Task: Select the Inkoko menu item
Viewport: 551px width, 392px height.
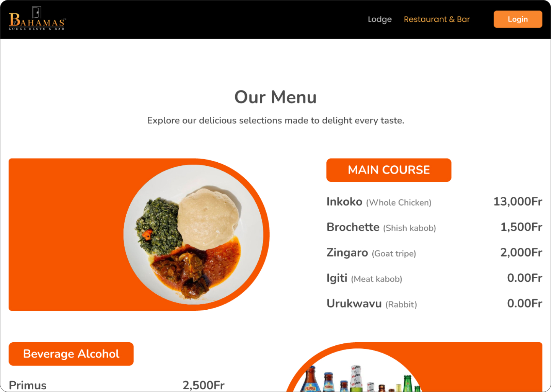Action: 379,202
